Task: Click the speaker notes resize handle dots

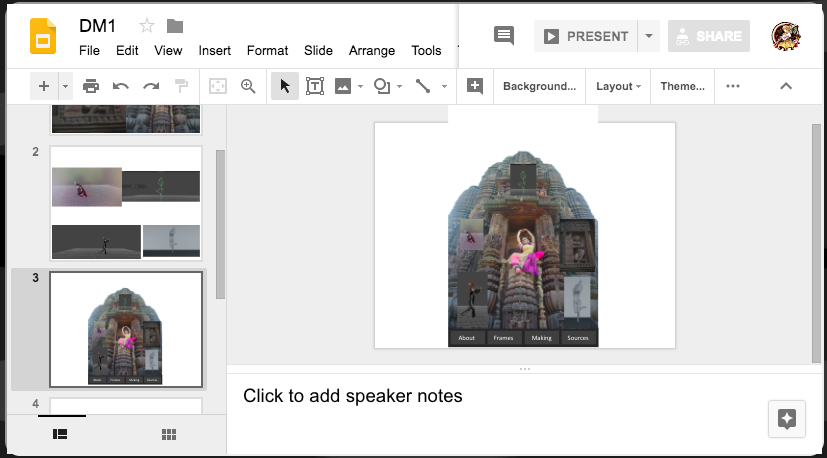Action: (x=525, y=369)
